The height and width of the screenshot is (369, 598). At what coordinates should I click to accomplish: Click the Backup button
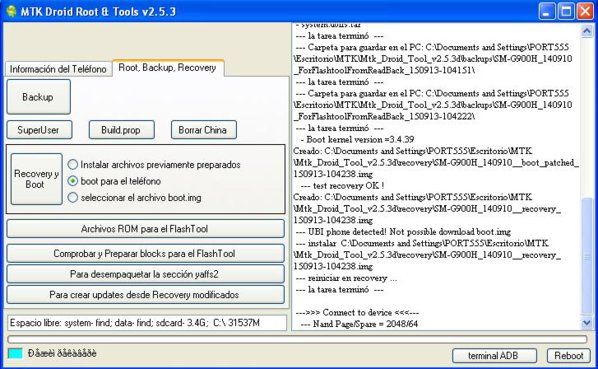coord(39,97)
